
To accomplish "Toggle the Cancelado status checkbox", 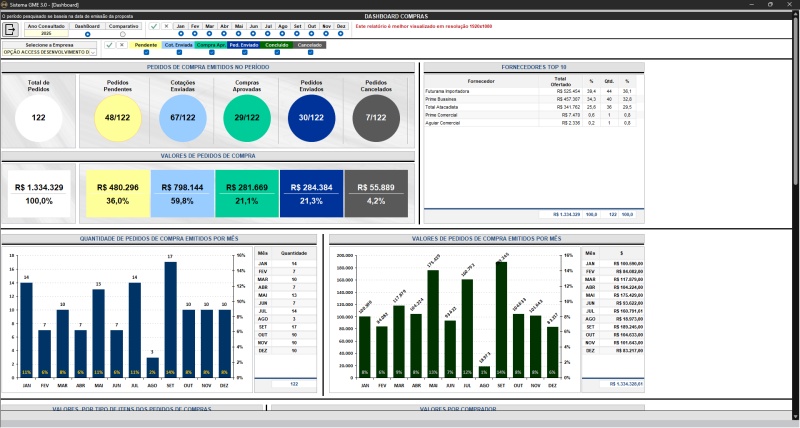I will [310, 52].
